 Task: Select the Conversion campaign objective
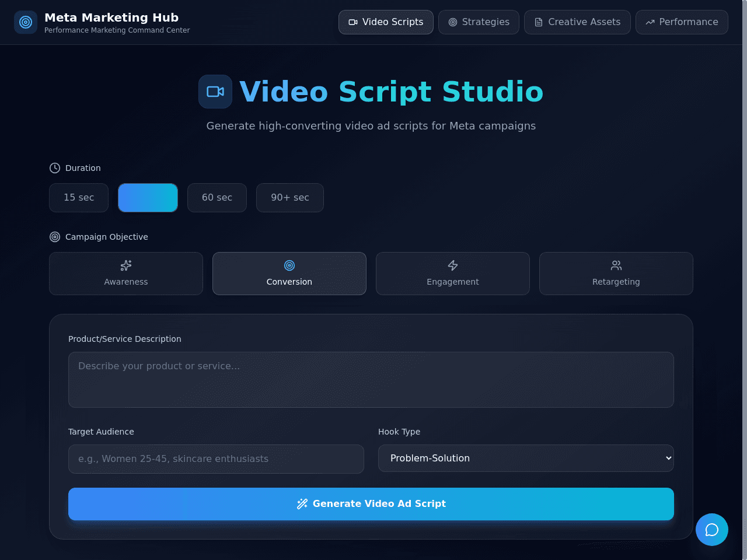(x=289, y=274)
